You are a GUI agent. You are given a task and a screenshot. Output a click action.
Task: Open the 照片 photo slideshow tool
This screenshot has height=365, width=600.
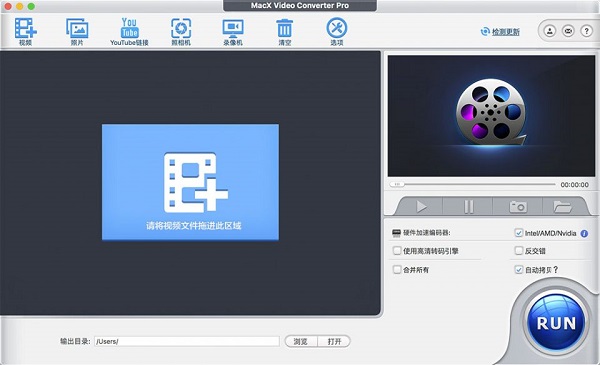pyautogui.click(x=77, y=31)
